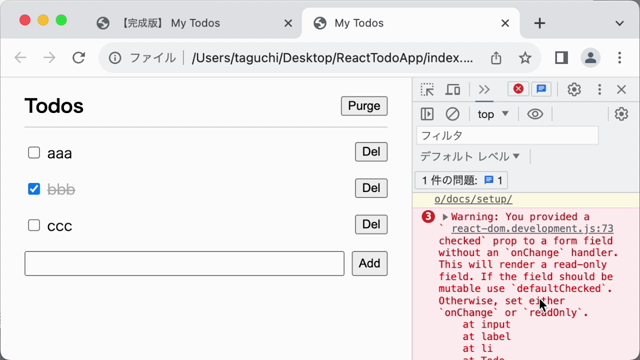Click the 'at li' stack line
640x360 pixels.
coord(478,349)
